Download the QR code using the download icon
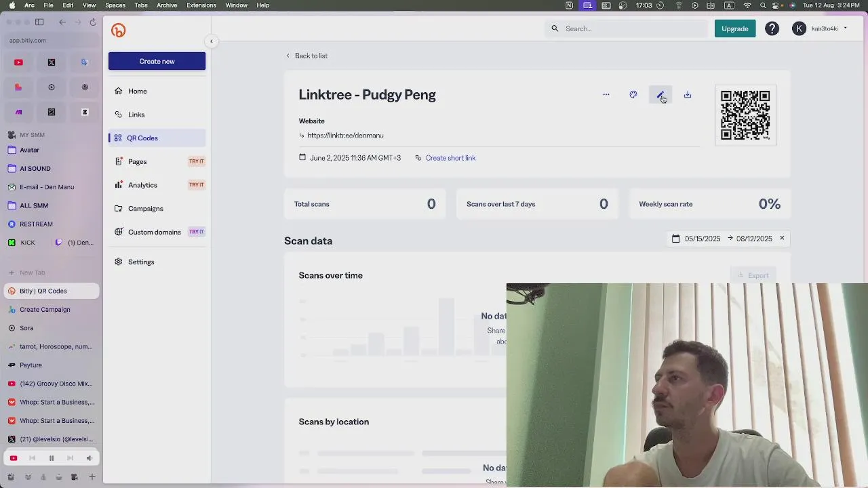868x488 pixels. tap(688, 95)
